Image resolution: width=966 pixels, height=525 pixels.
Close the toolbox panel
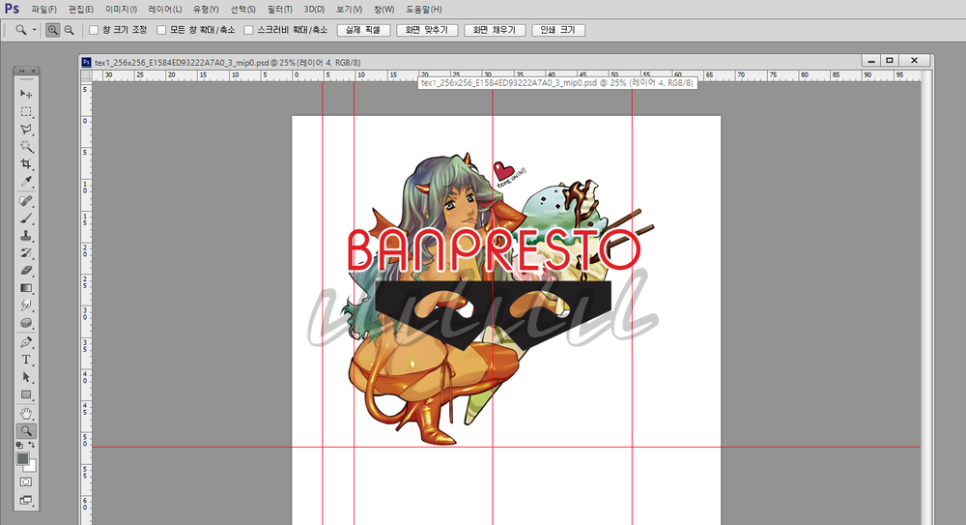[x=33, y=71]
